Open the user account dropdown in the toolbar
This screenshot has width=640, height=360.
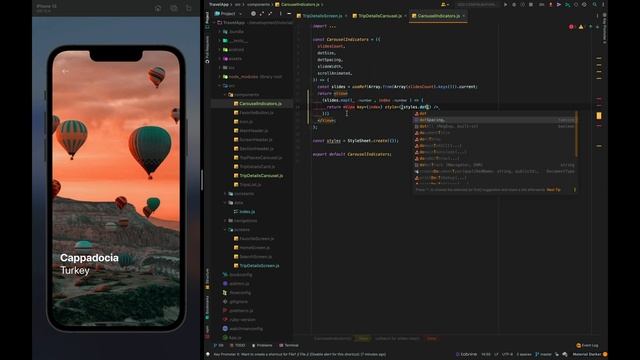click(445, 4)
